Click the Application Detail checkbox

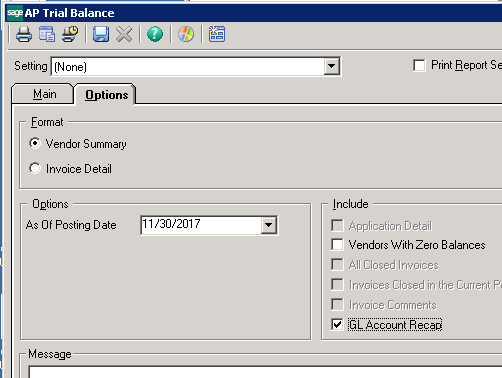337,226
